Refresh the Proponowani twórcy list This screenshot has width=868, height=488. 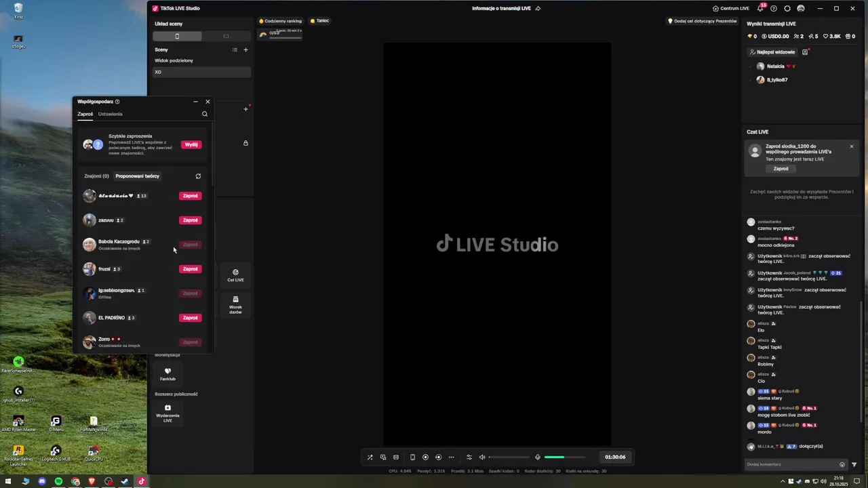tap(198, 176)
